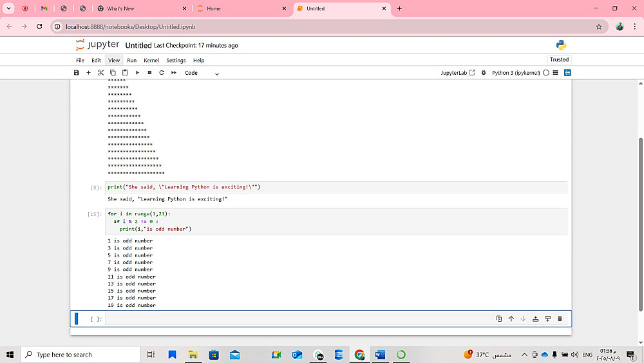Move the active cell up with the arrow
644x363 pixels.
pyautogui.click(x=511, y=319)
